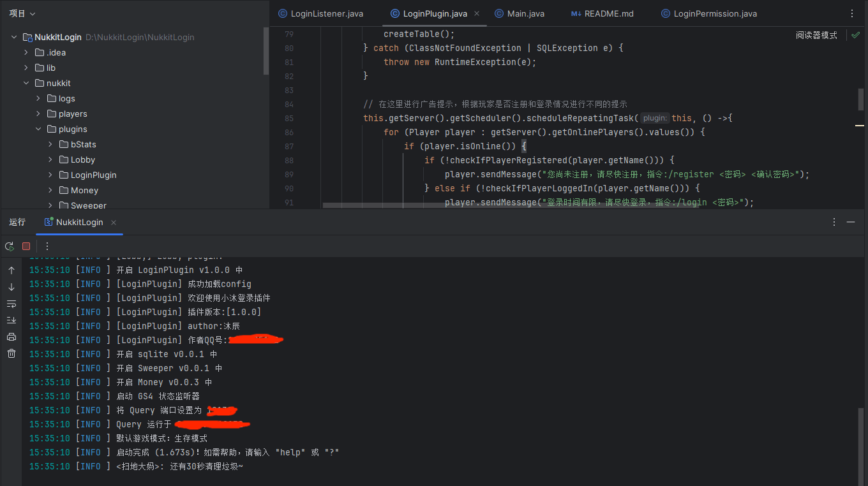Expand the Money folder chevron

[x=50, y=190]
